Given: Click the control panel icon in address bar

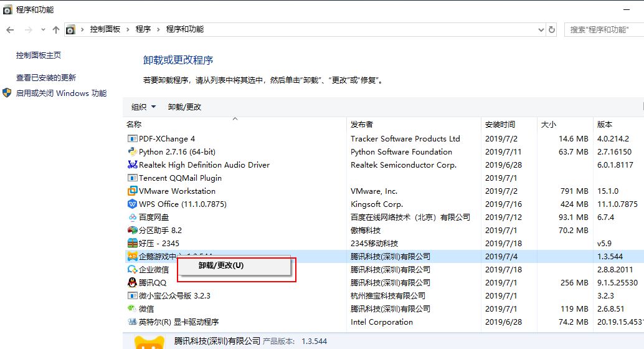Looking at the screenshot, I should click(70, 29).
